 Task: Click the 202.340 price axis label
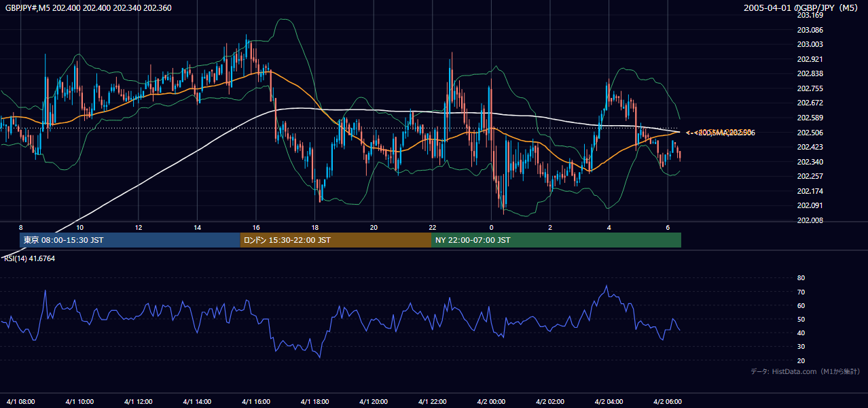pos(810,162)
